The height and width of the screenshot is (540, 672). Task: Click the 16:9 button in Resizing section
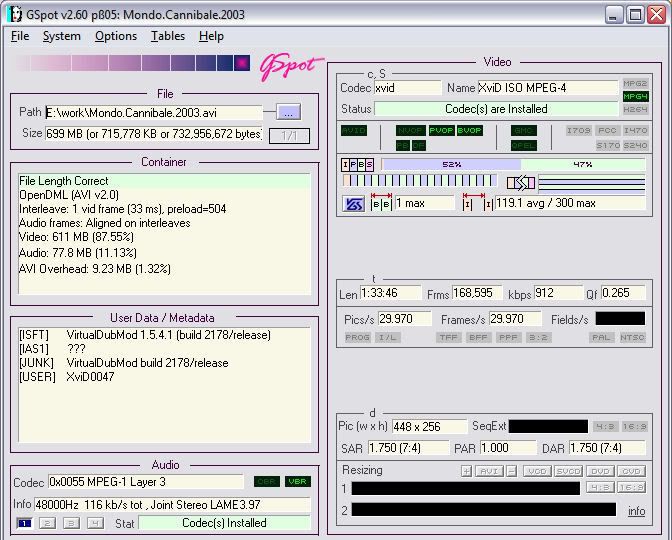pos(632,488)
